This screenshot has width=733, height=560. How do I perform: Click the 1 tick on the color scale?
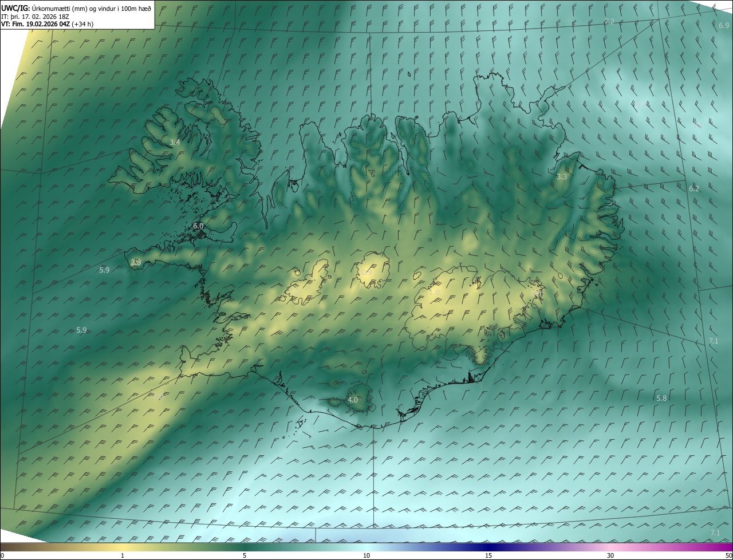pos(123,555)
